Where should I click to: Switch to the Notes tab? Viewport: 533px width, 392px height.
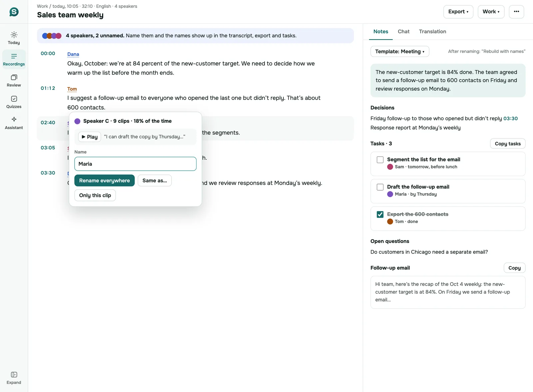tap(381, 32)
